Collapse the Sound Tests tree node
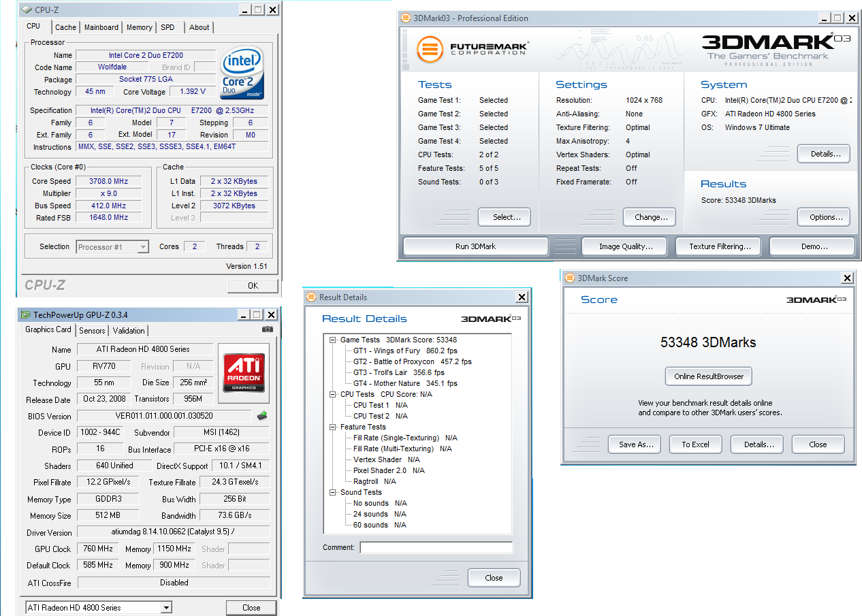The height and width of the screenshot is (616, 862). [333, 492]
